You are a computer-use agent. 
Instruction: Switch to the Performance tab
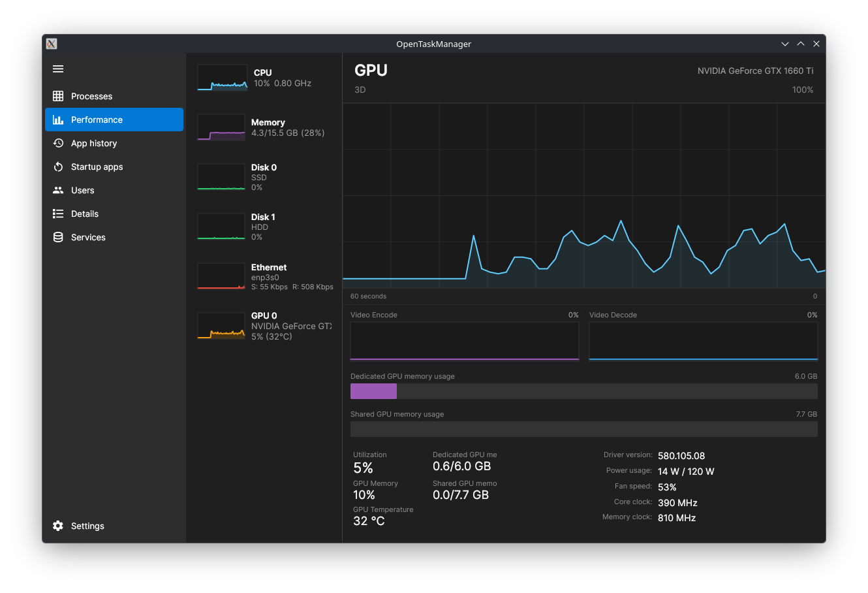[x=95, y=120]
